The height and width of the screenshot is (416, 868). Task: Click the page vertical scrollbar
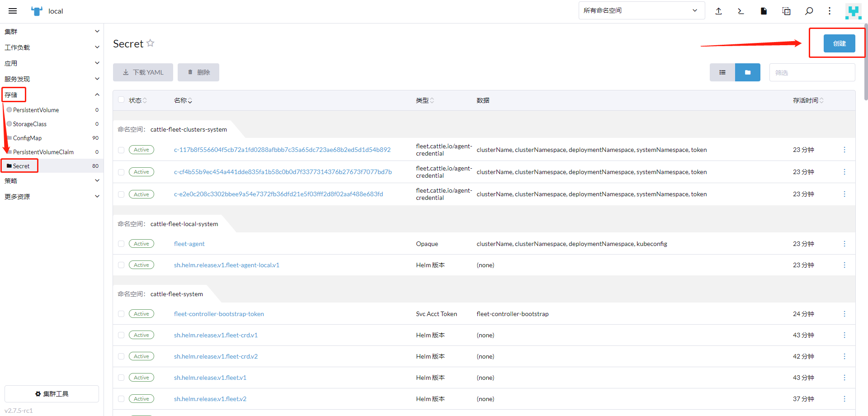[866, 61]
